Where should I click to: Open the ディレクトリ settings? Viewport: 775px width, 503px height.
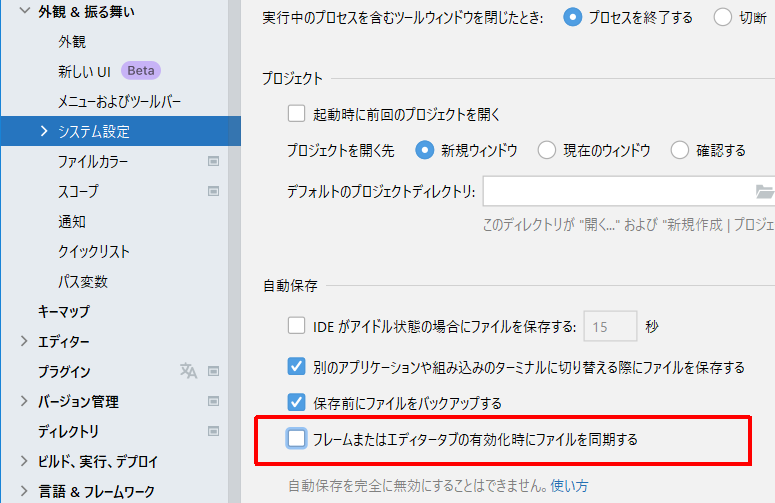68,431
